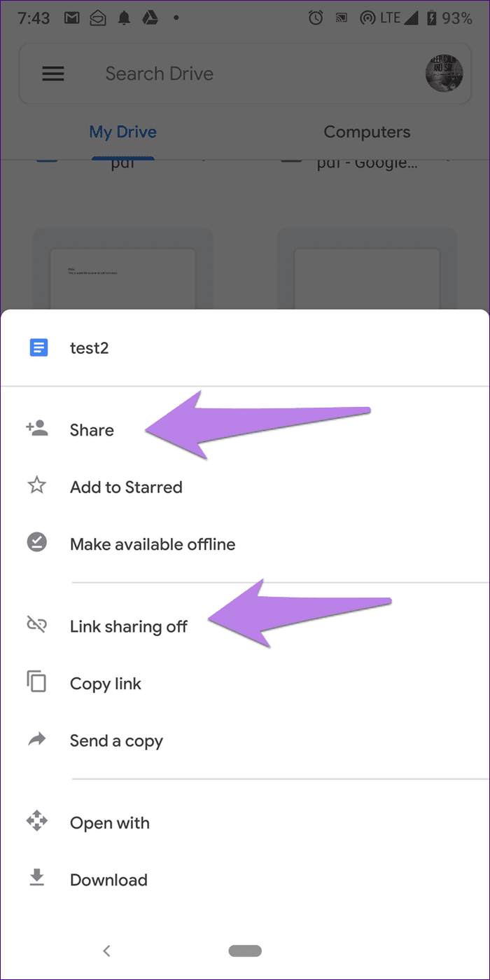Select Copy link menu entry
Viewport: 490px width, 980px height.
245,683
